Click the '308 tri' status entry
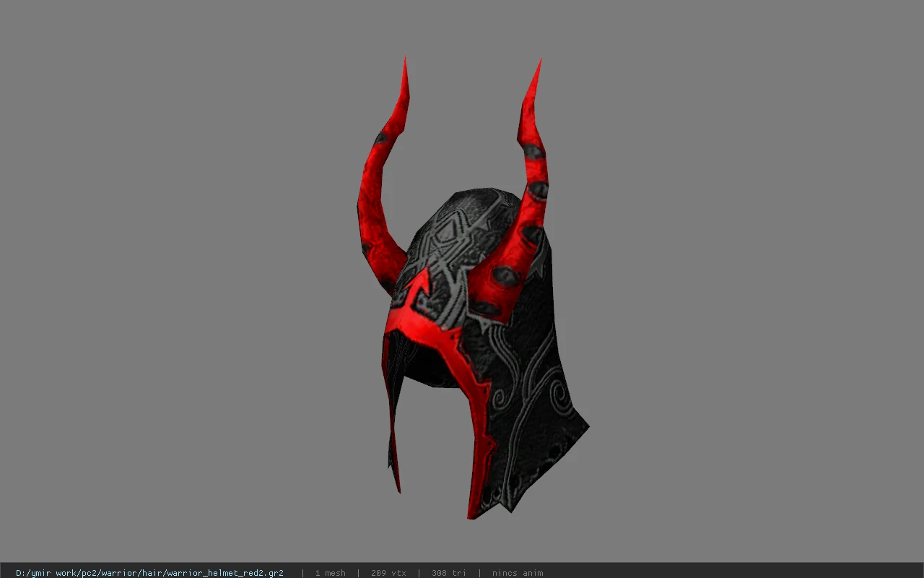The height and width of the screenshot is (578, 924). tap(449, 573)
